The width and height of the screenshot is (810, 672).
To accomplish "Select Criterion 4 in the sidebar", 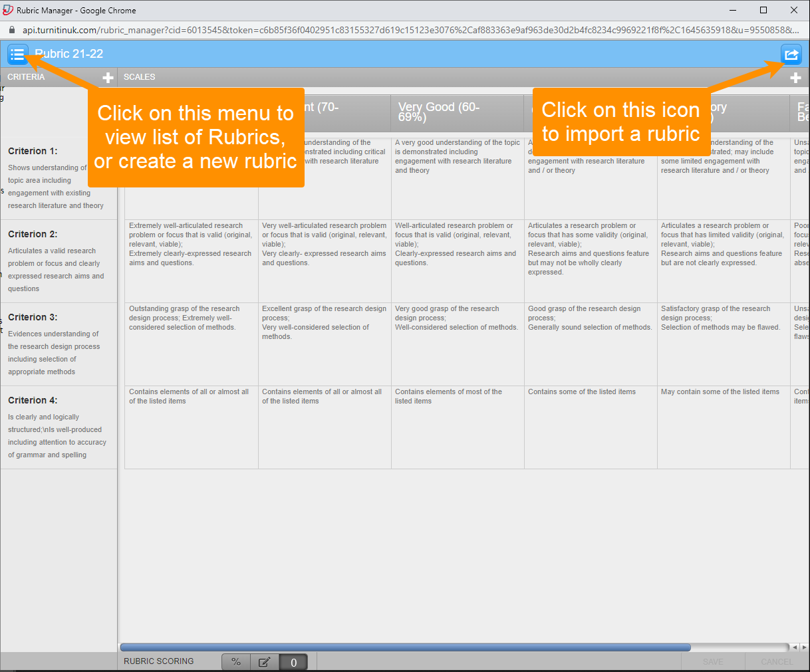I will (33, 400).
